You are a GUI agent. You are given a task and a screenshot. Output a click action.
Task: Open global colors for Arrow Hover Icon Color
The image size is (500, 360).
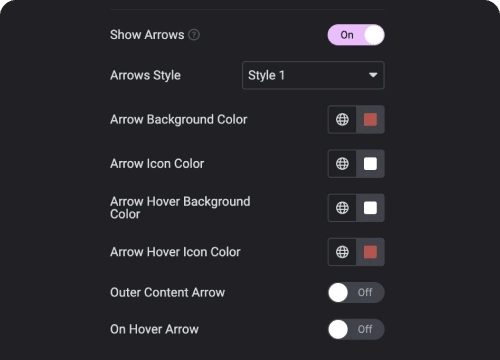(342, 252)
